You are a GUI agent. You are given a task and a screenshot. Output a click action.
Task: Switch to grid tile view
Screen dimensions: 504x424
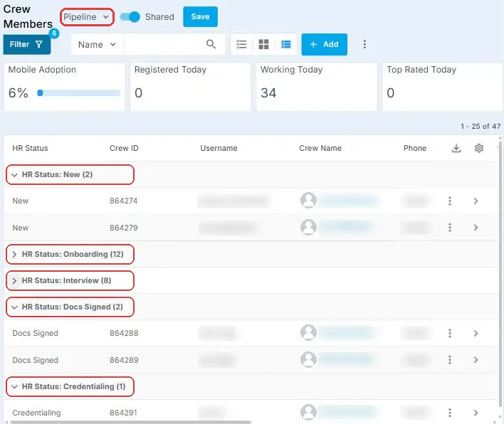click(263, 44)
